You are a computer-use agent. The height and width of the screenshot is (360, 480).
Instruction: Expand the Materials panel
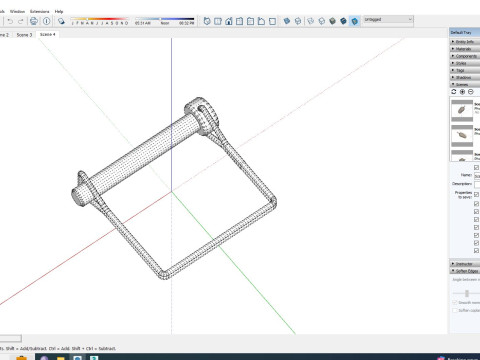(x=465, y=49)
